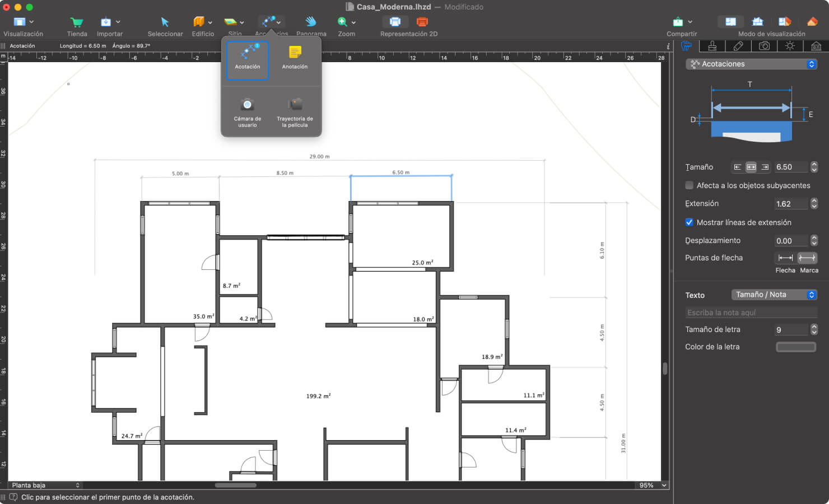
Task: Click the Tamaño de letra stepper
Action: click(x=814, y=329)
